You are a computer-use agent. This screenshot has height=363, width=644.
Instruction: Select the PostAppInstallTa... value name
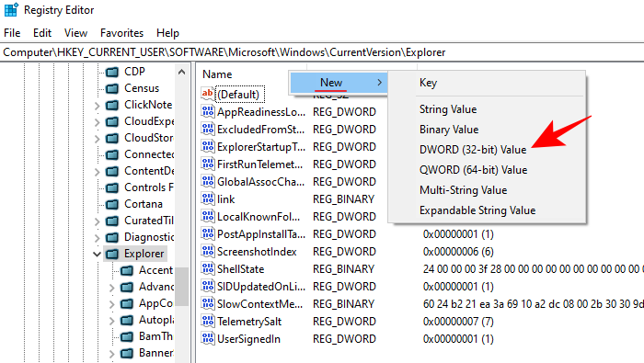coord(261,233)
